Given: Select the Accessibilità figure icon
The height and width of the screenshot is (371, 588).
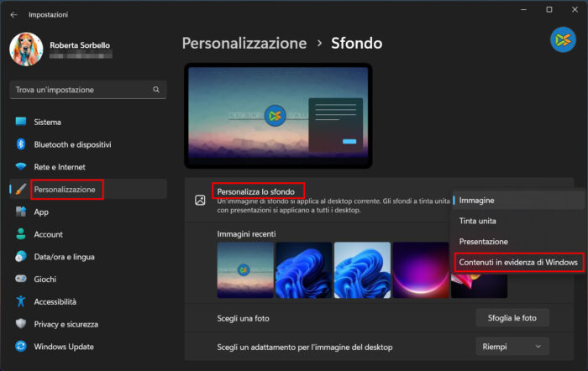Looking at the screenshot, I should coord(21,301).
